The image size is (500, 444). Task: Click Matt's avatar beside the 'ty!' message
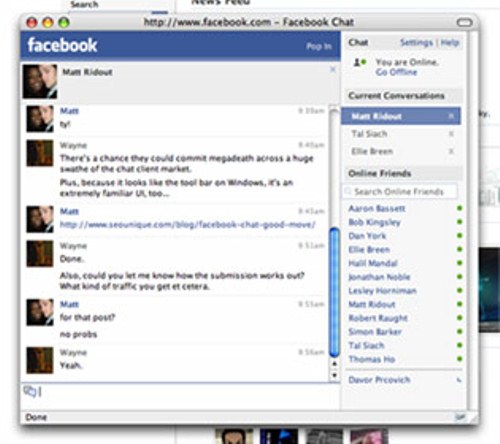coord(40,119)
